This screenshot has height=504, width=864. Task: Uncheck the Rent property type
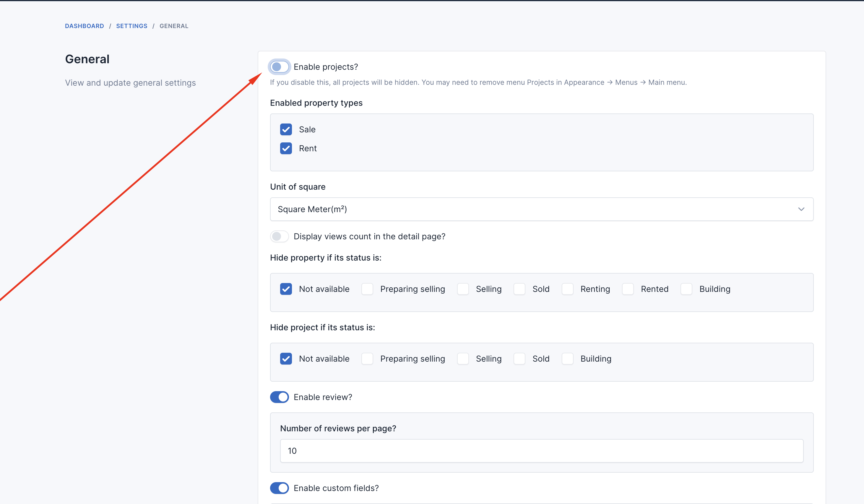[x=286, y=149]
